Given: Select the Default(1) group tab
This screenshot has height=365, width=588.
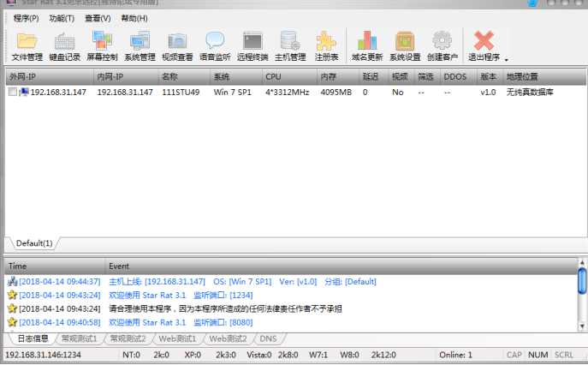Looking at the screenshot, I should coord(34,243).
